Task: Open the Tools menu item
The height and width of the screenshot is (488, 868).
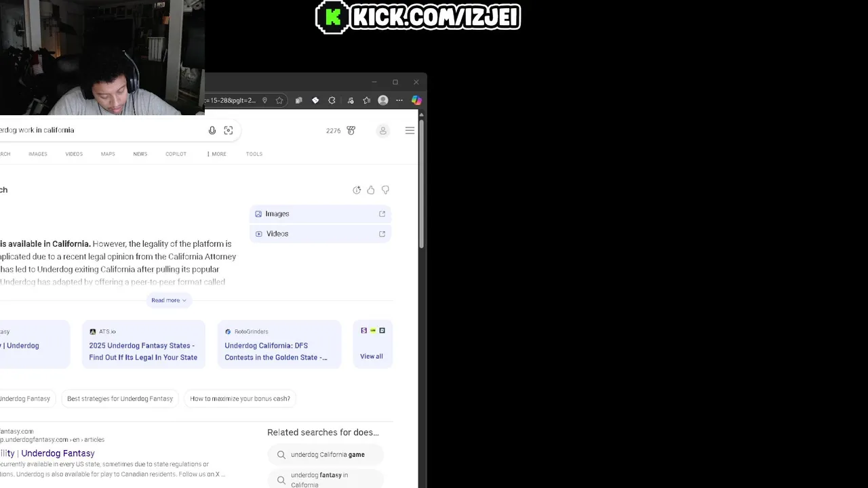Action: (254, 154)
